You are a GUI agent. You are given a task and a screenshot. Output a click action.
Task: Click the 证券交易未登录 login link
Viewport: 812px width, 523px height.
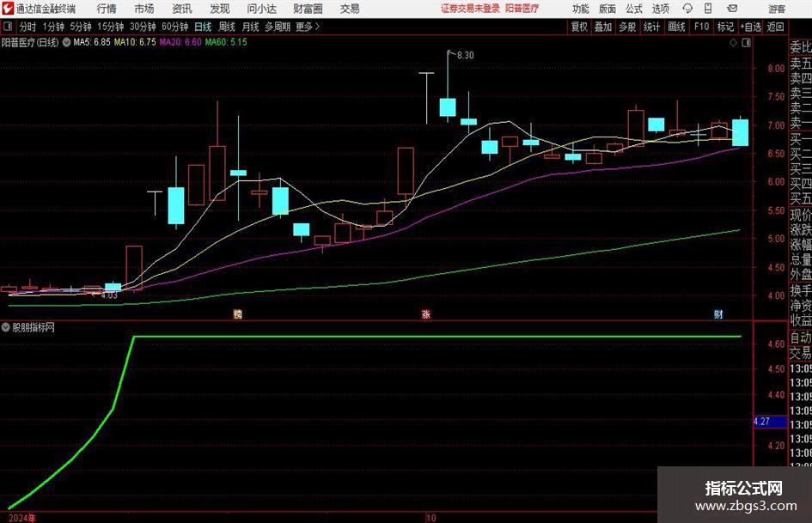pos(471,9)
